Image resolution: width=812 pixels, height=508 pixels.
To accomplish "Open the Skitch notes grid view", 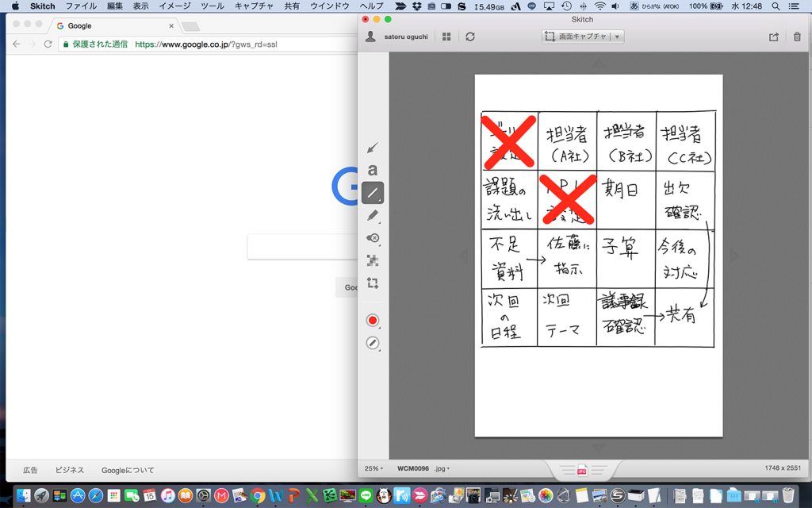I will [x=446, y=37].
